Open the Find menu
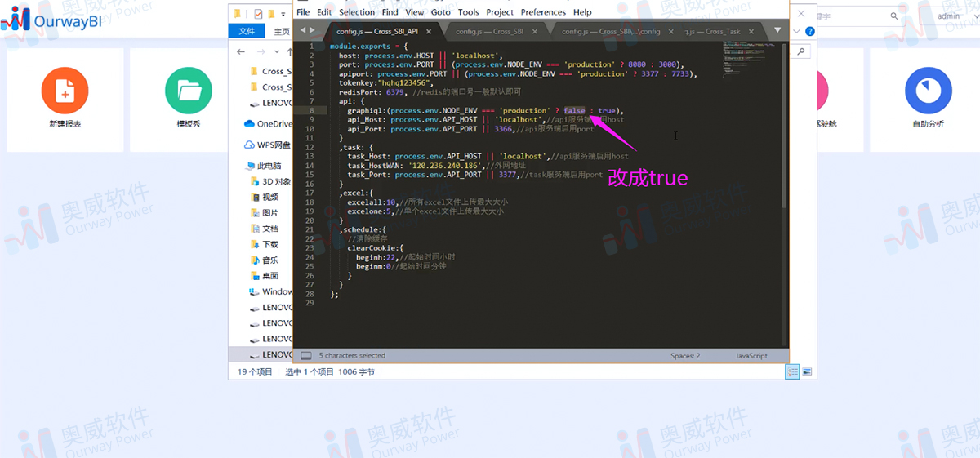Image resolution: width=980 pixels, height=458 pixels. 390,12
